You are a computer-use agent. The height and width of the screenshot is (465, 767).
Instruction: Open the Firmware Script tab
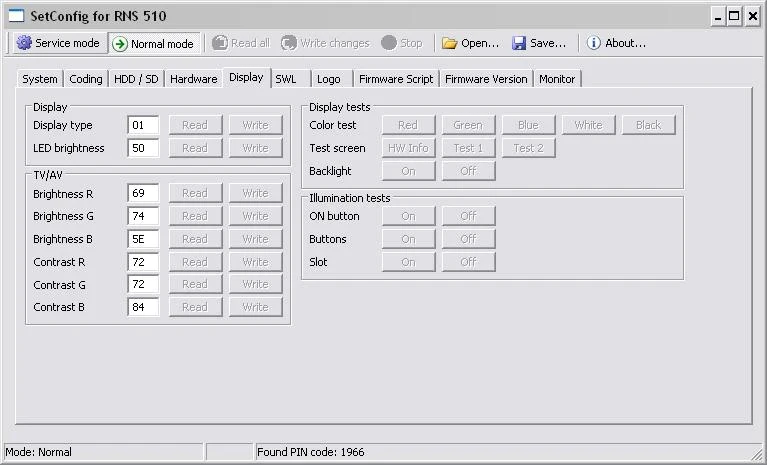point(396,79)
